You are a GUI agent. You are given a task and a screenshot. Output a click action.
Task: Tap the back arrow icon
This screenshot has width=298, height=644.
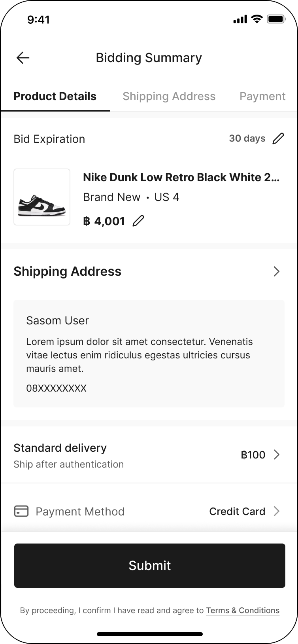[x=23, y=58]
